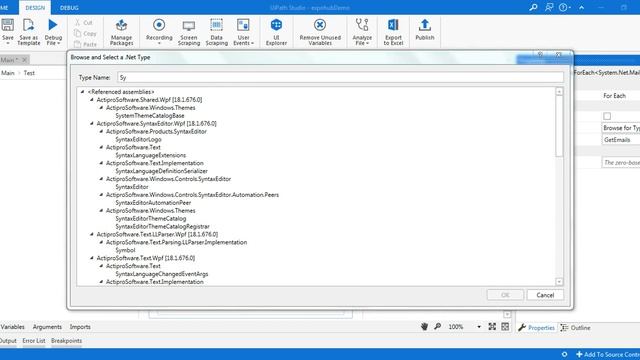640x360 pixels.
Task: Switch to the Properties panel tab
Action: (537, 328)
